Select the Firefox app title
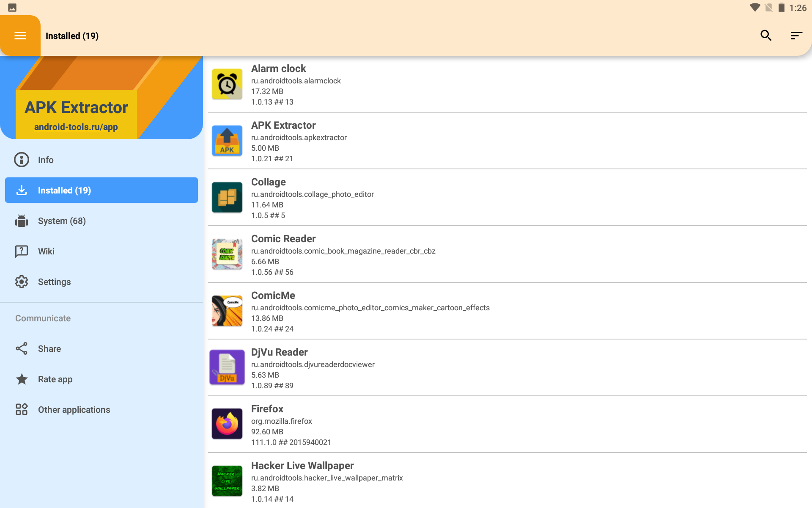The height and width of the screenshot is (508, 812). [x=267, y=409]
